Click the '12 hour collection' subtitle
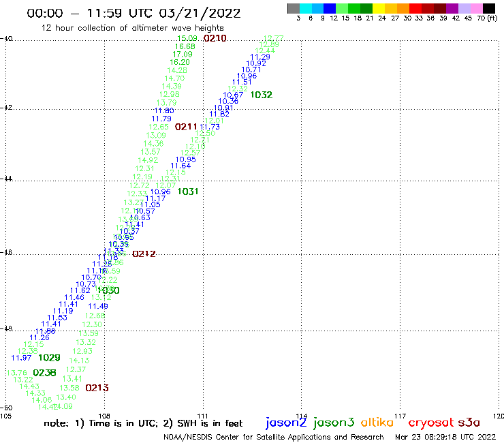 (x=132, y=28)
